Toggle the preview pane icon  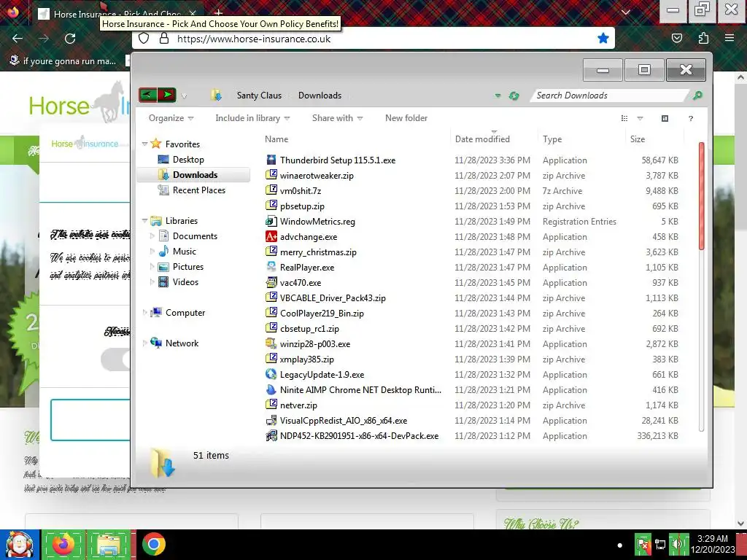click(665, 118)
